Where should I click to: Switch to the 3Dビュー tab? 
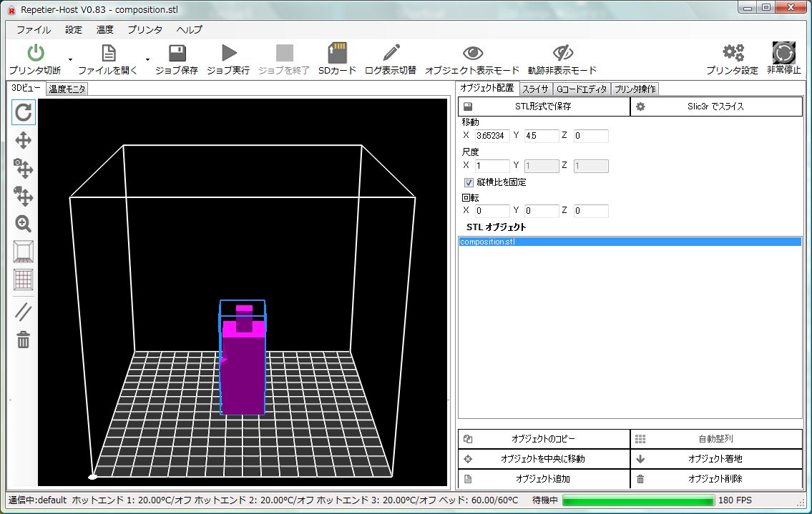click(x=26, y=88)
